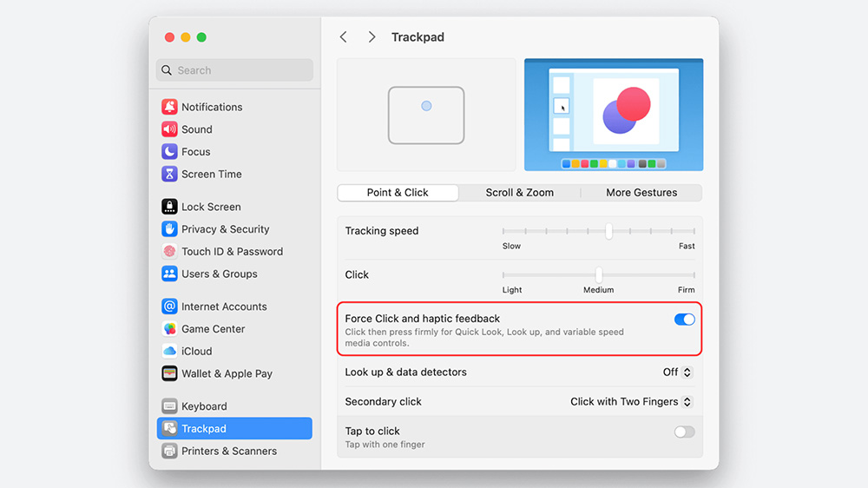Click the iCloud cloud icon
Screen dimensions: 868x488
point(169,351)
